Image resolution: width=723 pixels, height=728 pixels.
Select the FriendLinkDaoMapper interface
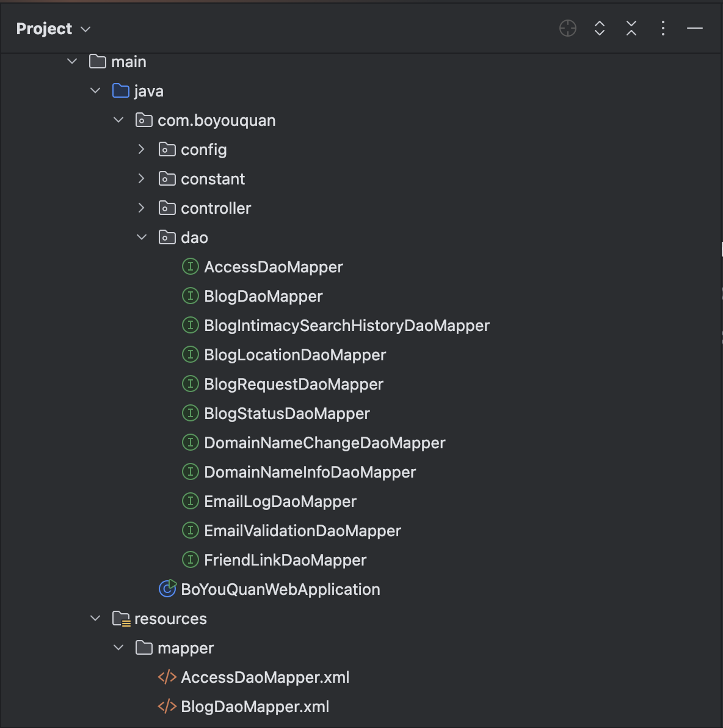pyautogui.click(x=285, y=560)
